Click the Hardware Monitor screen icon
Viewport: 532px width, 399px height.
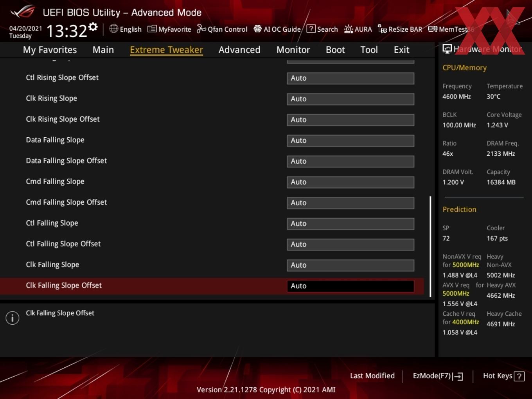tap(447, 49)
